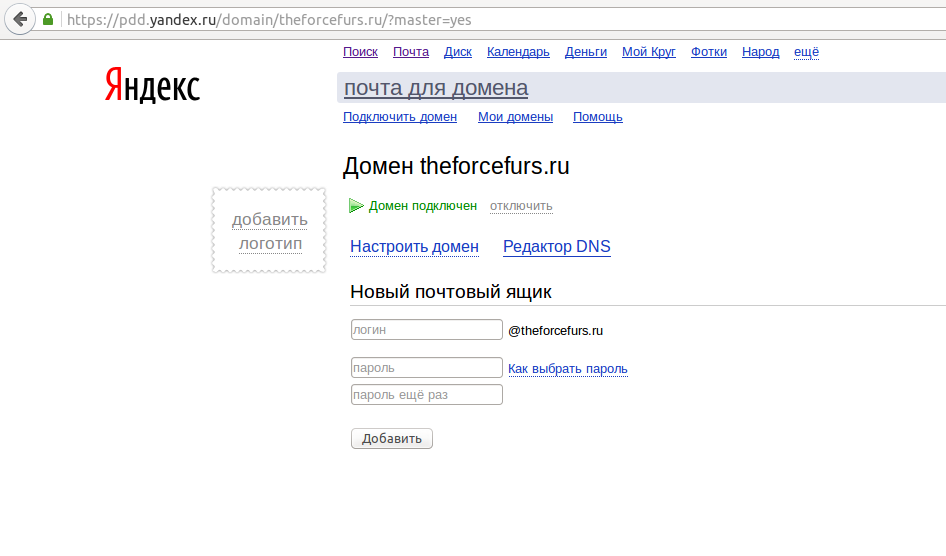
Task: Open the Диск service link
Action: (457, 52)
